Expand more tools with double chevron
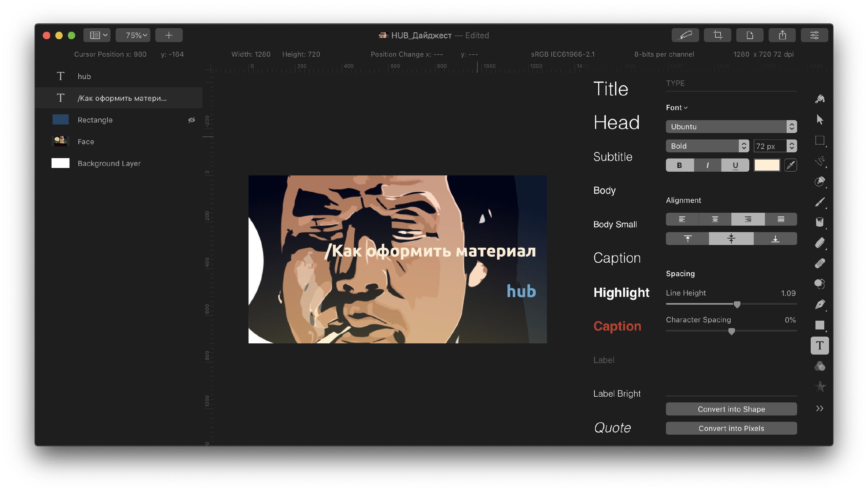This screenshot has width=868, height=492. [820, 408]
